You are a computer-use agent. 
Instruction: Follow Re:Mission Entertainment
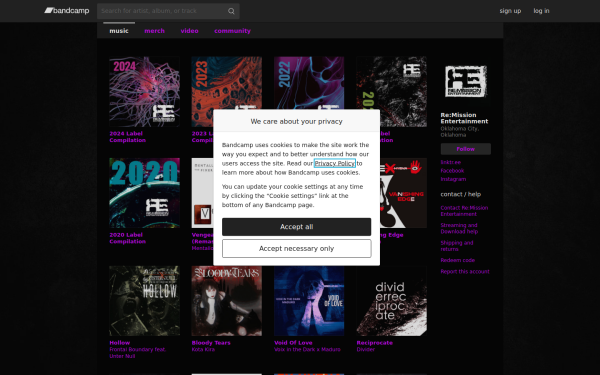click(x=465, y=149)
